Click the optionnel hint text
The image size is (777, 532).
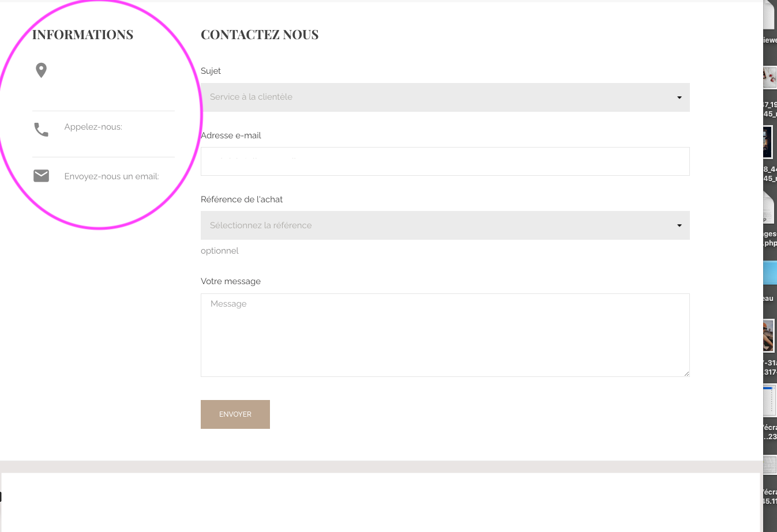click(219, 251)
